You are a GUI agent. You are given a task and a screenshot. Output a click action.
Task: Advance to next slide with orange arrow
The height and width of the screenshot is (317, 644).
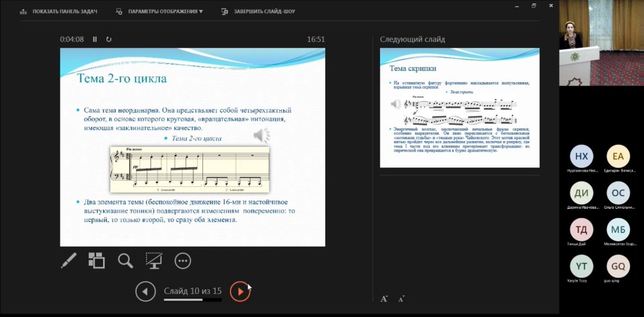(x=240, y=291)
